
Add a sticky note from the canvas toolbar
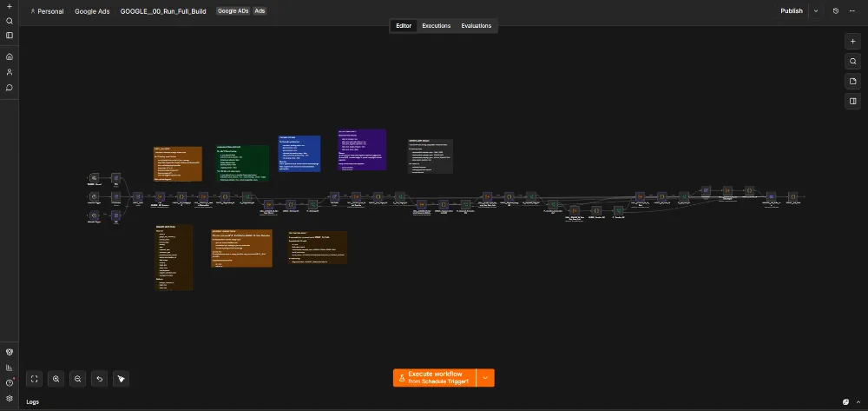[x=852, y=82]
